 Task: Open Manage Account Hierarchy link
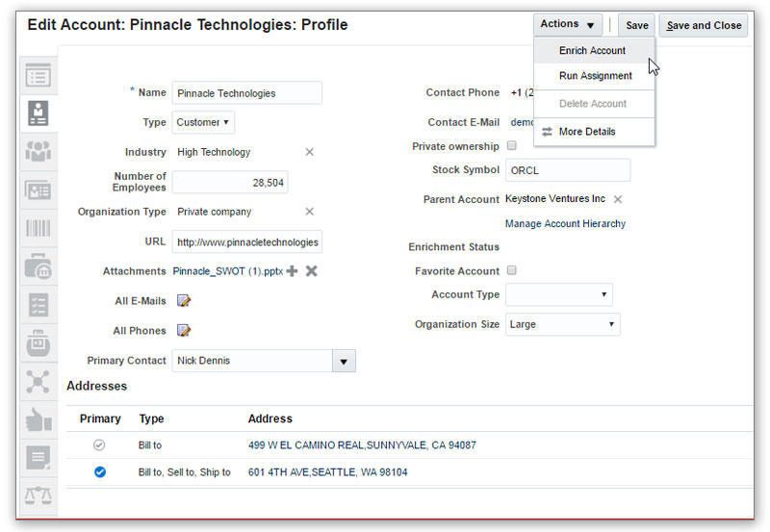(x=565, y=224)
